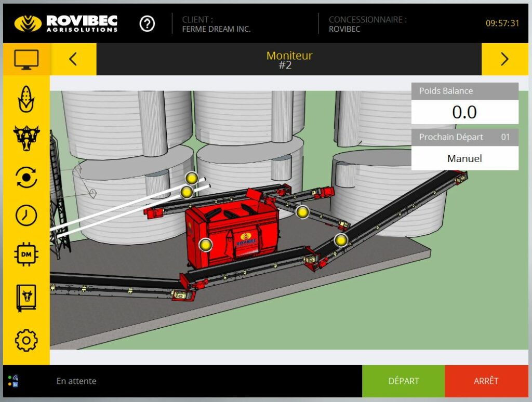Viewport: 532px width, 402px height.
Task: Select the yellow marker on the red mixer
Action: [x=205, y=244]
